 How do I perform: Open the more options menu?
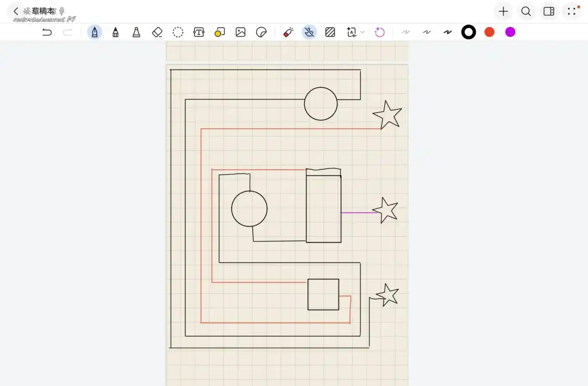point(572,11)
